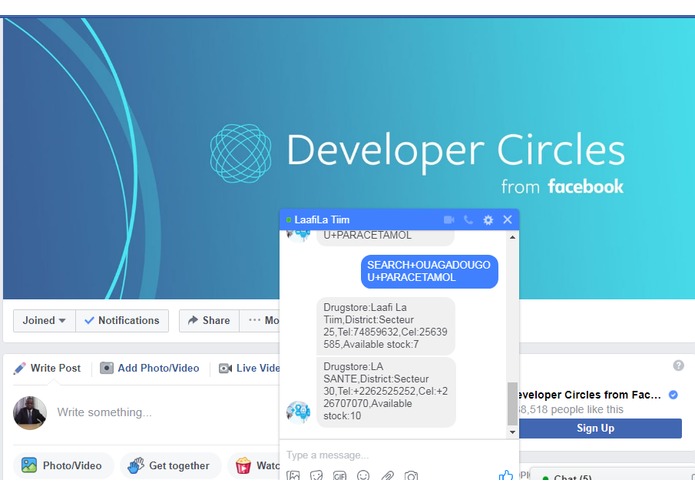Open the sticker picker in chat
This screenshot has width=695, height=494.
coord(316,476)
